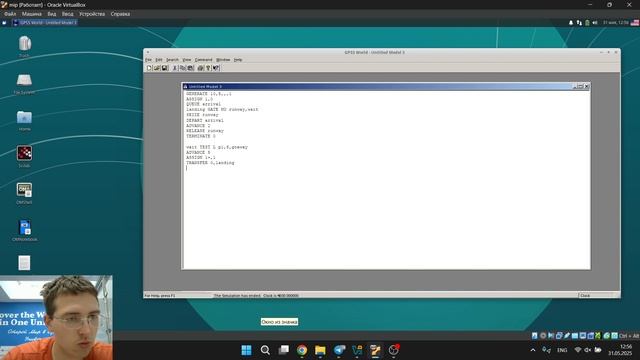This screenshot has width=640, height=360.
Task: Open VirtualBox Вид menu
Action: (x=51, y=14)
